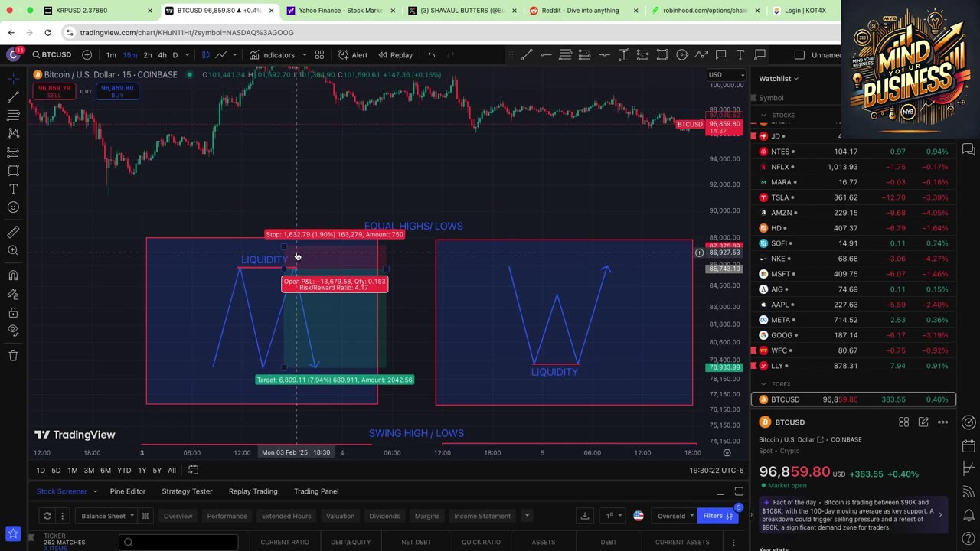Click the undo arrow
980x551 pixels.
point(431,55)
